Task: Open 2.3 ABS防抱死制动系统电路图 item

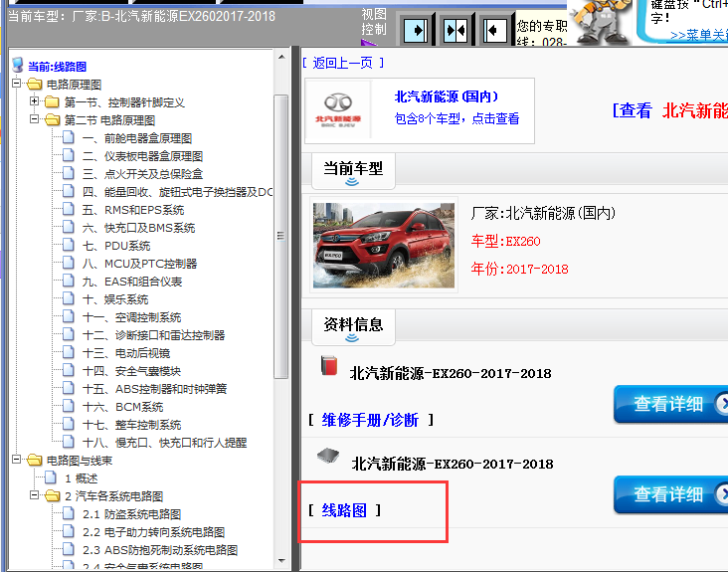Action: pyautogui.click(x=160, y=550)
